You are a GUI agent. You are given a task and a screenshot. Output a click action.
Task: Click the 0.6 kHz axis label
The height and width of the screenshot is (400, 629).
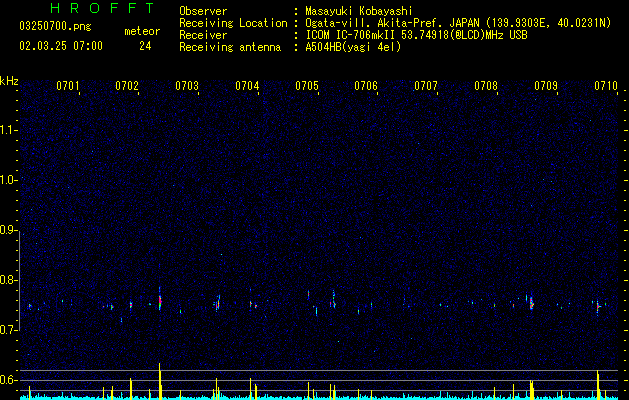pos(8,380)
